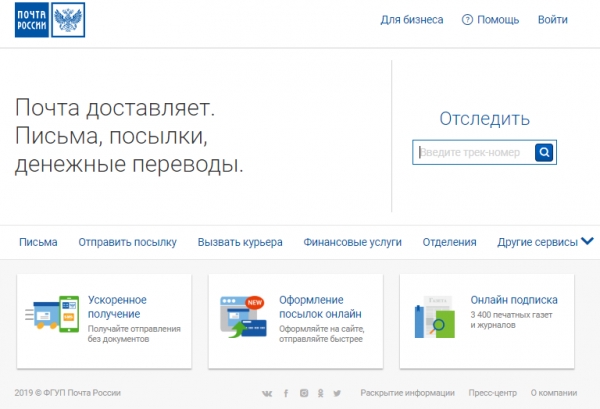Open the Facebook social icon
The width and height of the screenshot is (600, 409).
pyautogui.click(x=285, y=393)
